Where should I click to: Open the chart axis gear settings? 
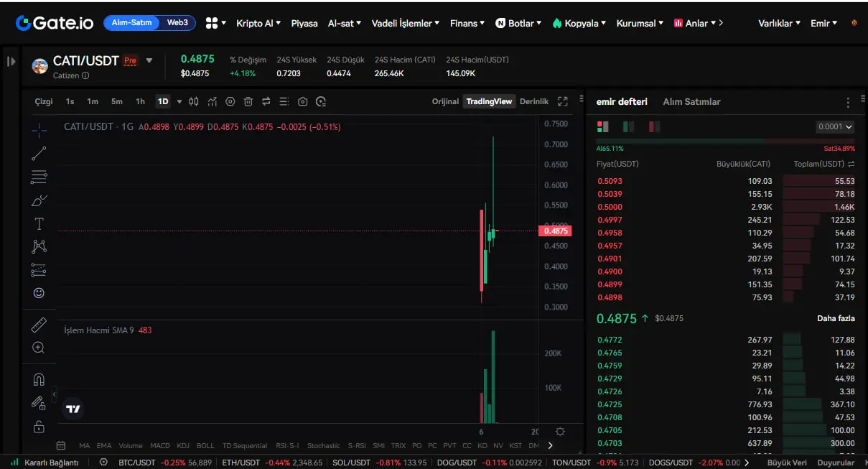[x=560, y=432]
